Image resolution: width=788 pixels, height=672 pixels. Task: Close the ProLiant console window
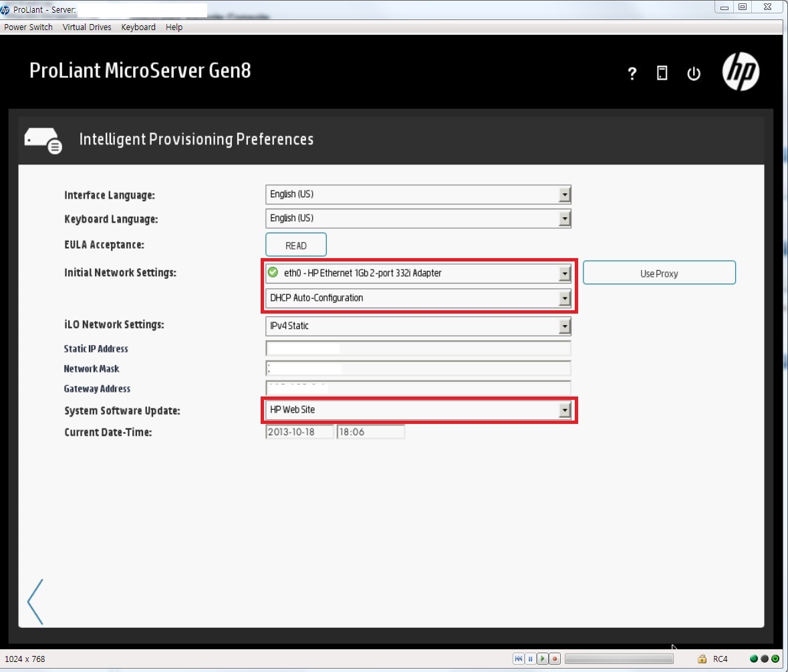[767, 7]
